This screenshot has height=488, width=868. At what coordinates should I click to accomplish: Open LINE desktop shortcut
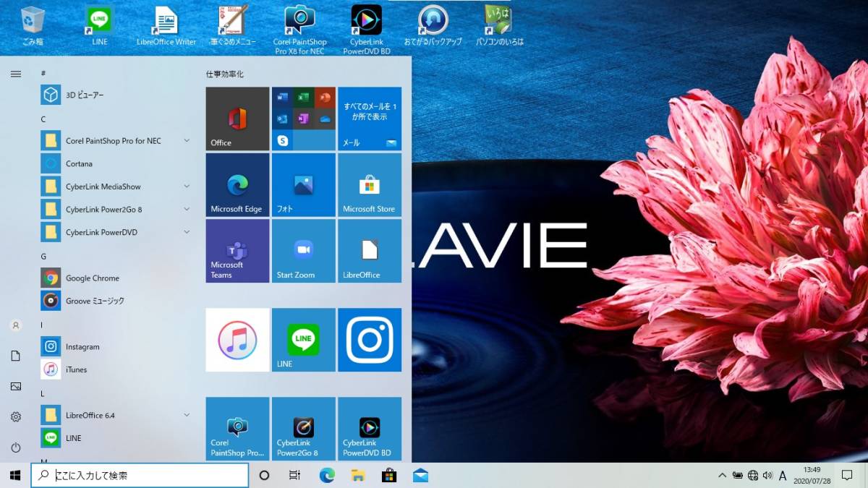100,25
